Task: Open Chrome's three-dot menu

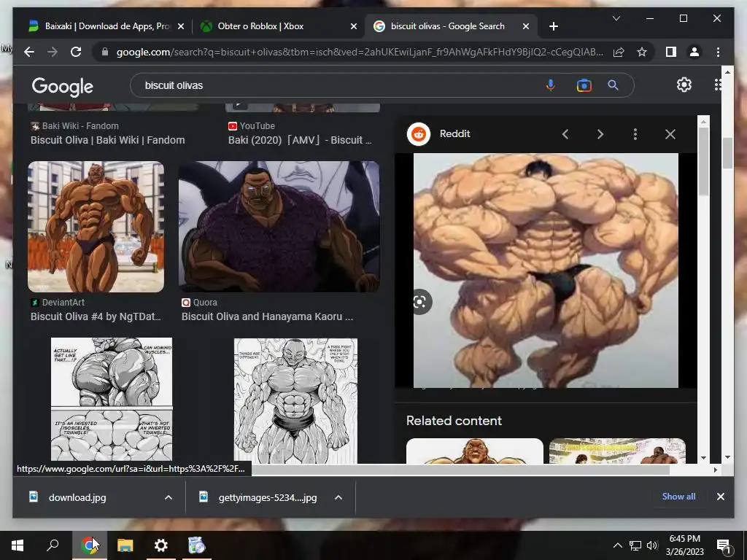Action: [718, 52]
